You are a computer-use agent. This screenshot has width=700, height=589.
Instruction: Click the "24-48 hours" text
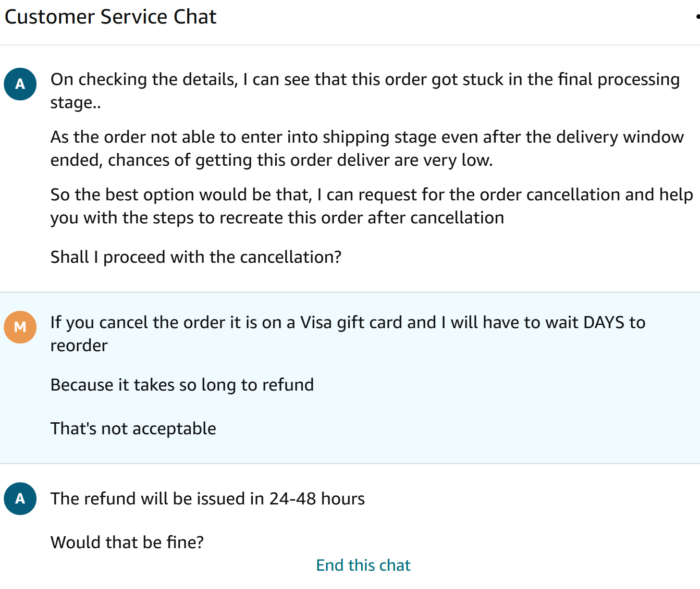point(317,499)
